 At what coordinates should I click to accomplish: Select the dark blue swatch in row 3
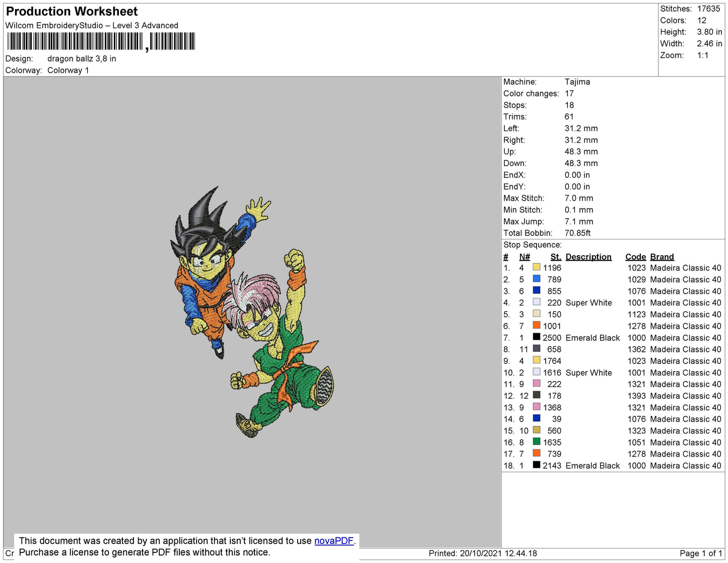[x=537, y=290]
